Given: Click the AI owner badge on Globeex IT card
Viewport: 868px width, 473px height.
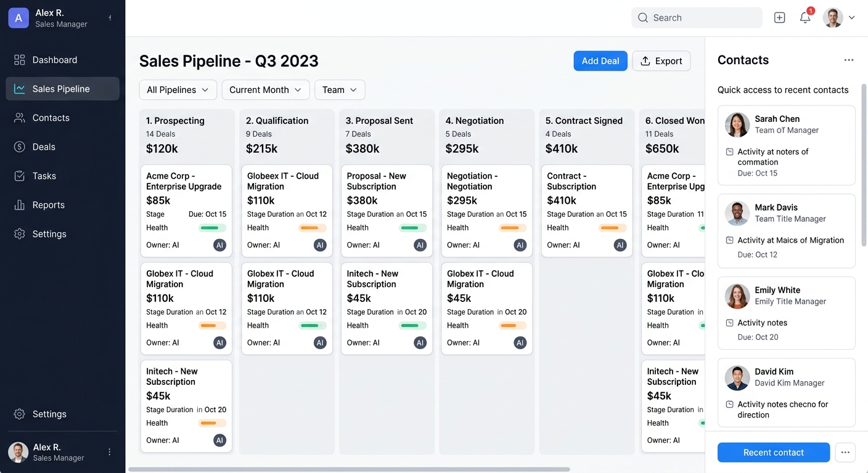Looking at the screenshot, I should click(x=320, y=245).
